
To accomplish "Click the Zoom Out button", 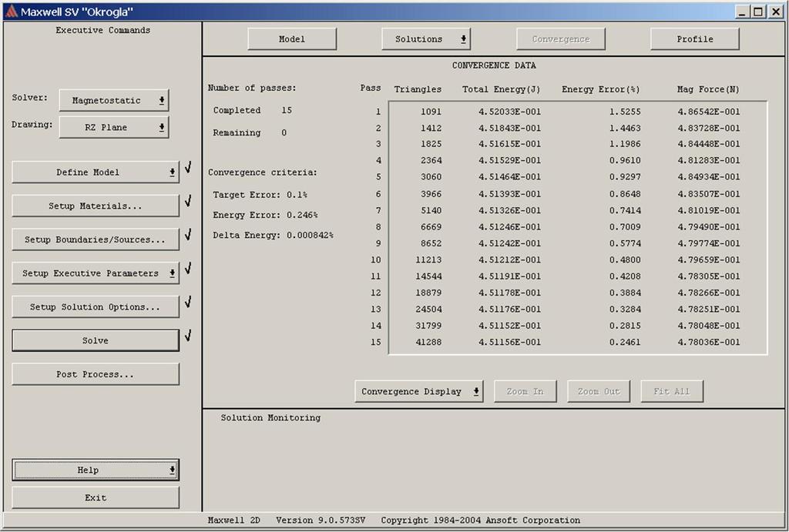I will (598, 391).
